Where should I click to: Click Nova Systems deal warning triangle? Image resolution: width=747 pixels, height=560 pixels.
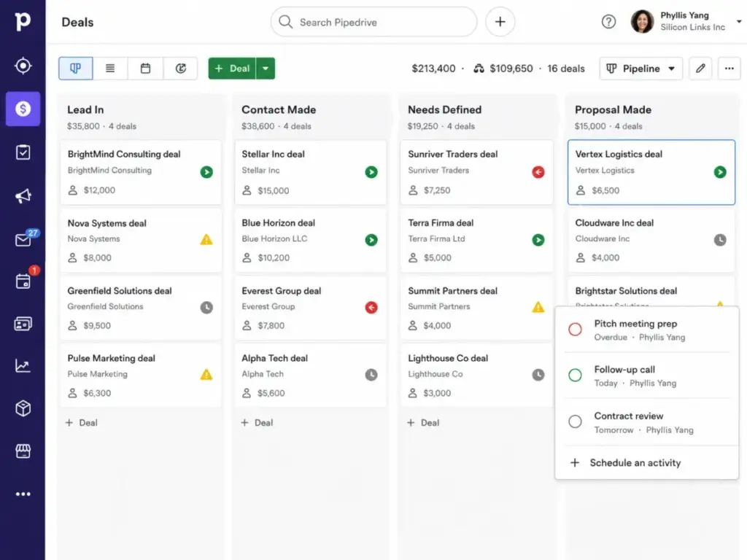[206, 239]
